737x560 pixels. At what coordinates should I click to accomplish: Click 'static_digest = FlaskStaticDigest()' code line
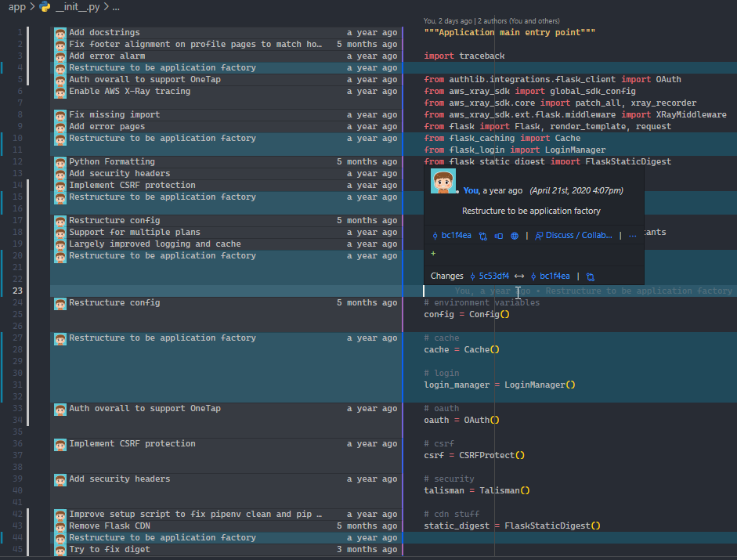[512, 526]
